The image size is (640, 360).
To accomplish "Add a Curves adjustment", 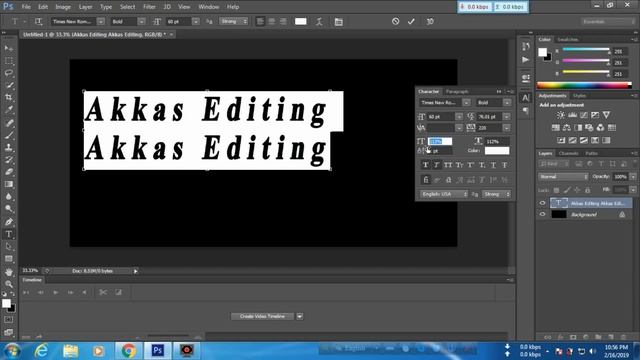I will [x=584, y=115].
